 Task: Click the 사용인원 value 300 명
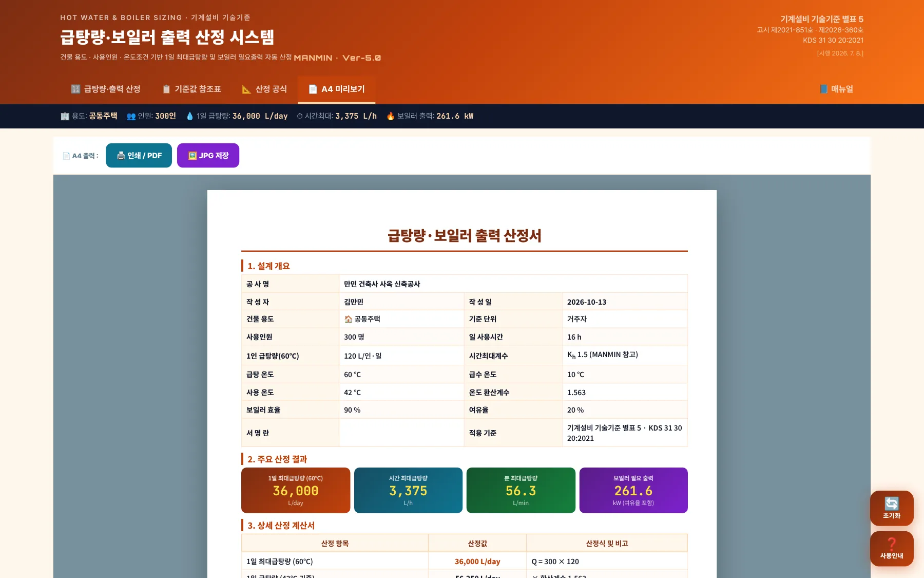click(x=354, y=337)
